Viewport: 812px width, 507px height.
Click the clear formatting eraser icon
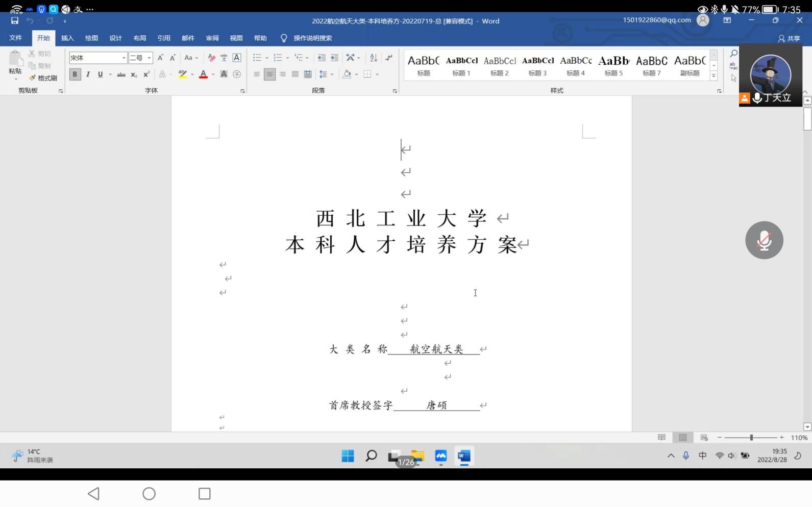tap(211, 58)
